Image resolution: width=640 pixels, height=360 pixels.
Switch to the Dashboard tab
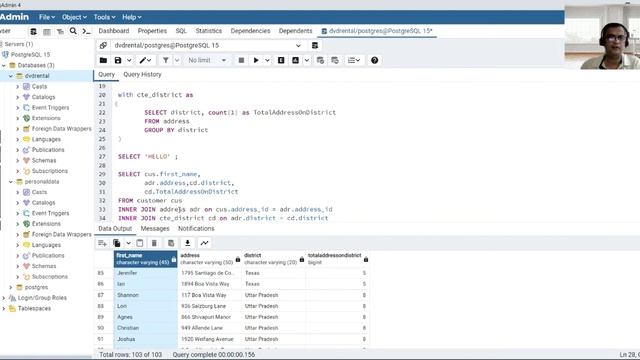113,31
